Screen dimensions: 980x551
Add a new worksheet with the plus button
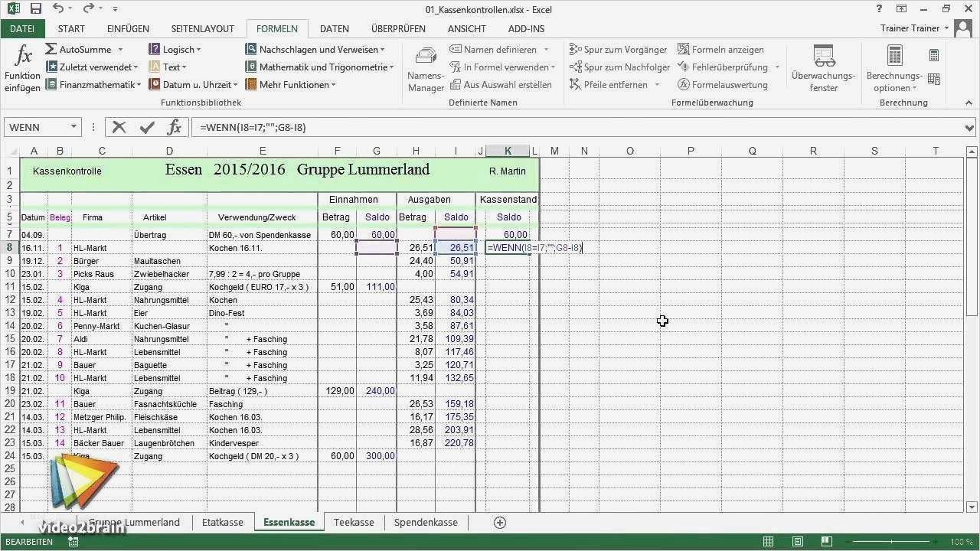tap(499, 522)
